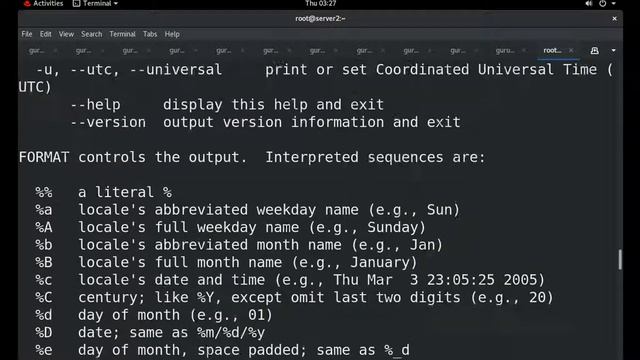Viewport: 640px width, 360px height.
Task: Click the new tab icon button
Action: pos(594,50)
